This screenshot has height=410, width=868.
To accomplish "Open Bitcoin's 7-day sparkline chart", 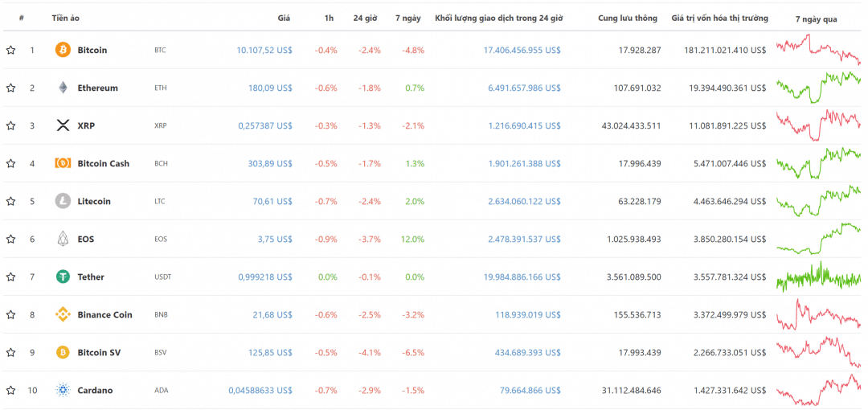I will click(819, 50).
